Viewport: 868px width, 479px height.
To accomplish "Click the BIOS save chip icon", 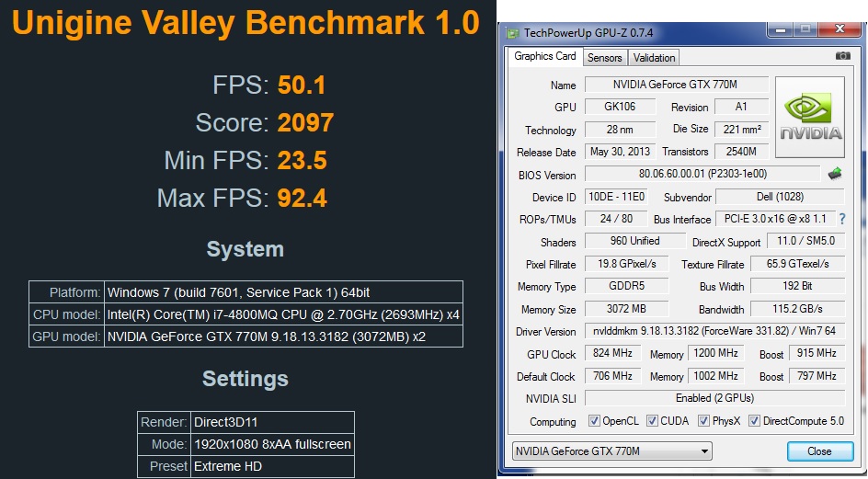I will point(835,174).
